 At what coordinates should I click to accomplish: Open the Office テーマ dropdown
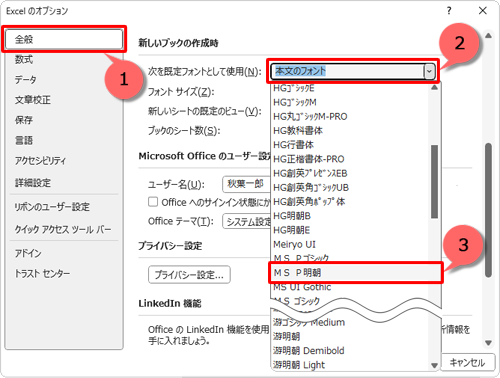tap(247, 221)
